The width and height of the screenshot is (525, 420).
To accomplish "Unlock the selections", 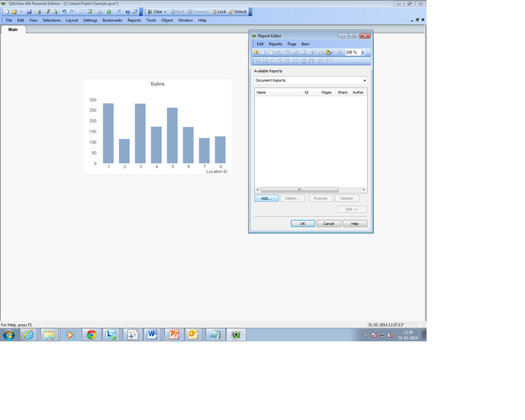I will [238, 12].
